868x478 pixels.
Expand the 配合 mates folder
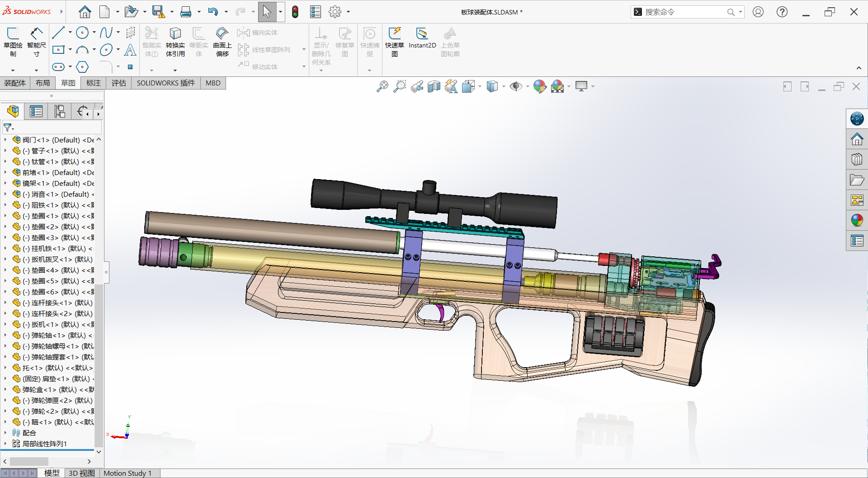point(5,433)
